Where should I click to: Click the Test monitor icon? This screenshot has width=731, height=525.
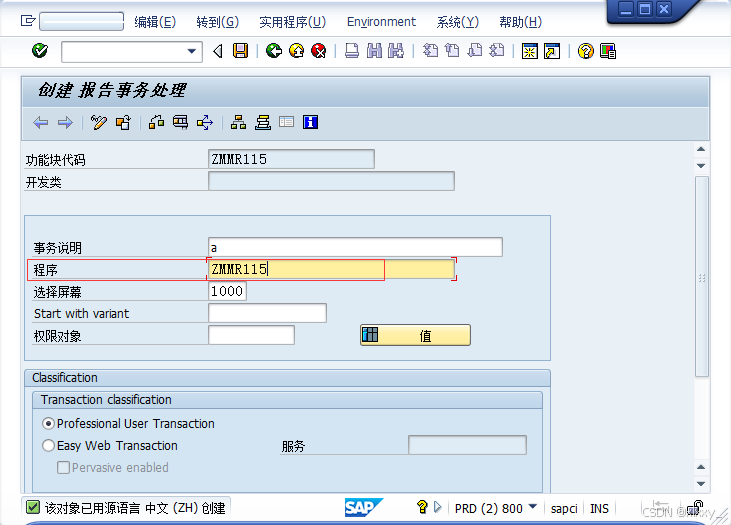click(180, 122)
